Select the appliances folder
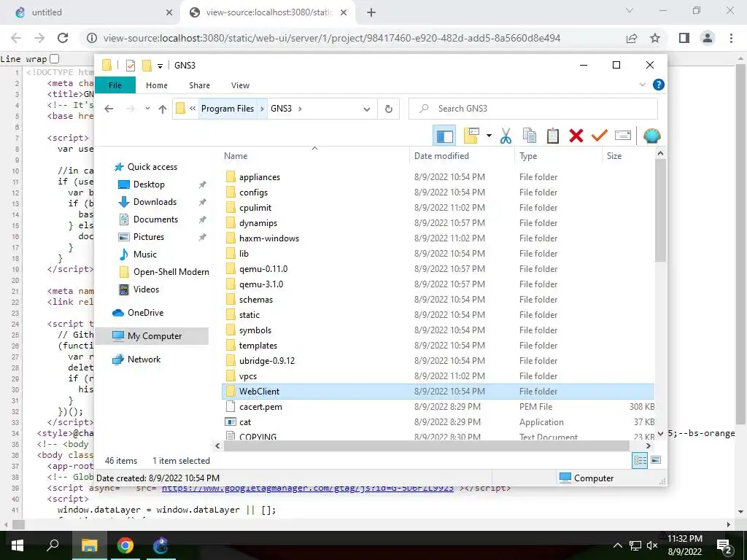Viewport: 747px width, 560px height. click(x=260, y=177)
